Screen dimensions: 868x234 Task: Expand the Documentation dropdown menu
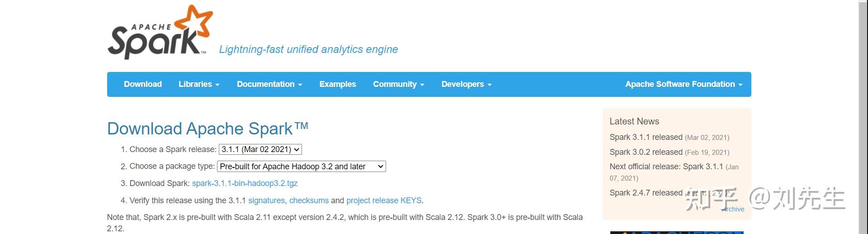[x=269, y=84]
